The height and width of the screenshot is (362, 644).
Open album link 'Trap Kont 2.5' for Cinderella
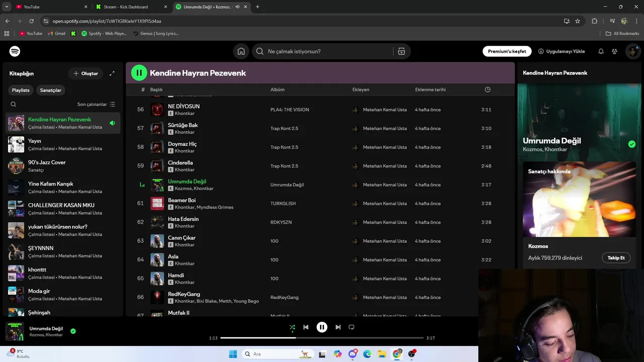[284, 166]
